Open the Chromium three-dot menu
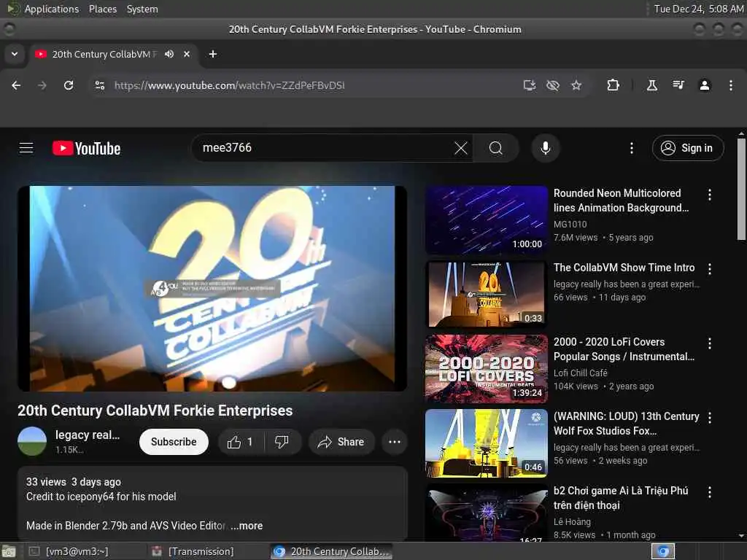The height and width of the screenshot is (560, 747). [x=731, y=85]
